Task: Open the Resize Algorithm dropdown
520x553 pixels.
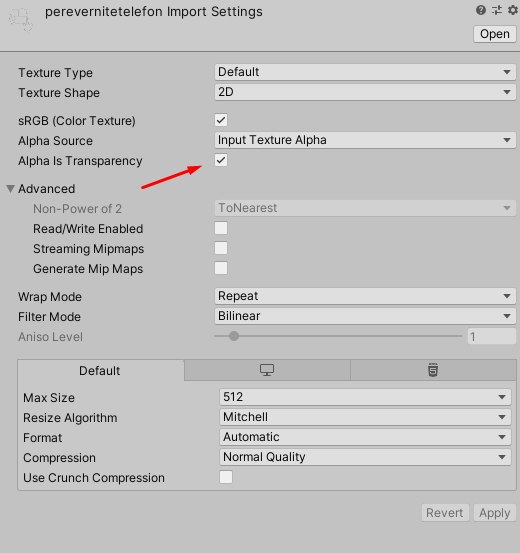Action: tap(365, 417)
